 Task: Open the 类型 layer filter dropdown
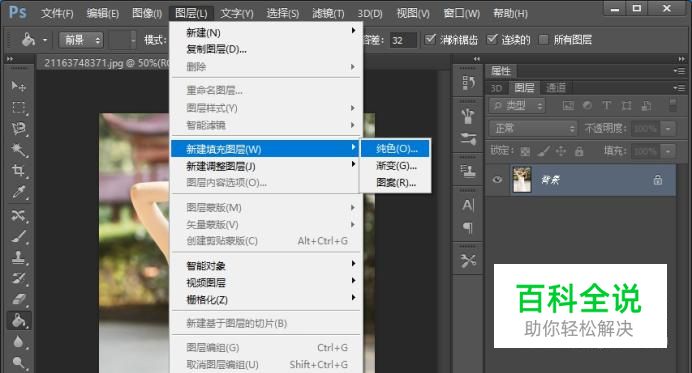pyautogui.click(x=517, y=105)
